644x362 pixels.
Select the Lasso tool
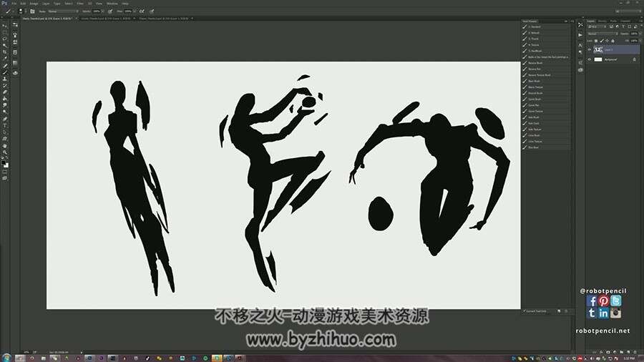(x=5, y=39)
